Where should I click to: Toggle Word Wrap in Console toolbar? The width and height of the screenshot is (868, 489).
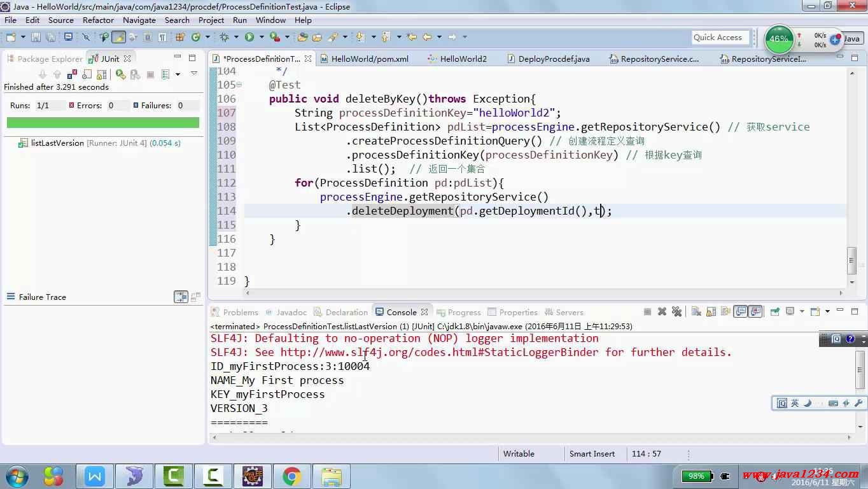(725, 311)
